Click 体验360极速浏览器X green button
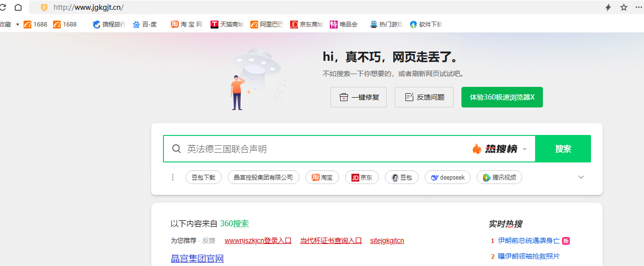 coord(502,97)
